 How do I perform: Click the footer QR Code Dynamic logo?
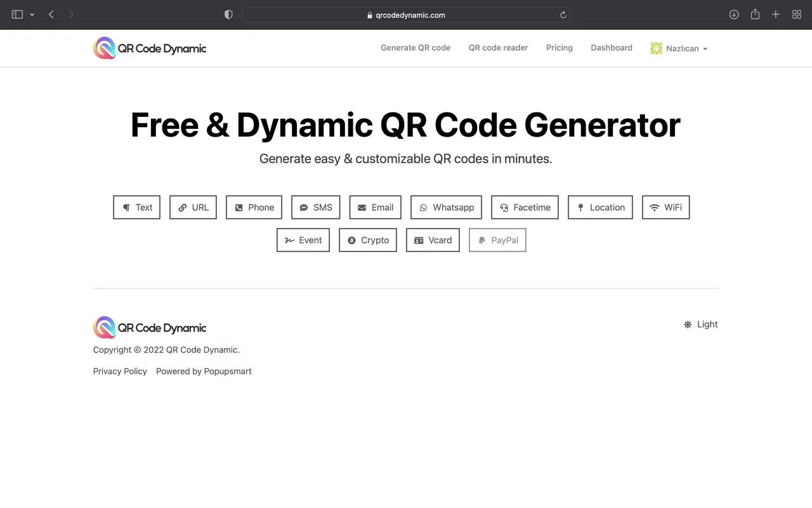click(x=150, y=328)
